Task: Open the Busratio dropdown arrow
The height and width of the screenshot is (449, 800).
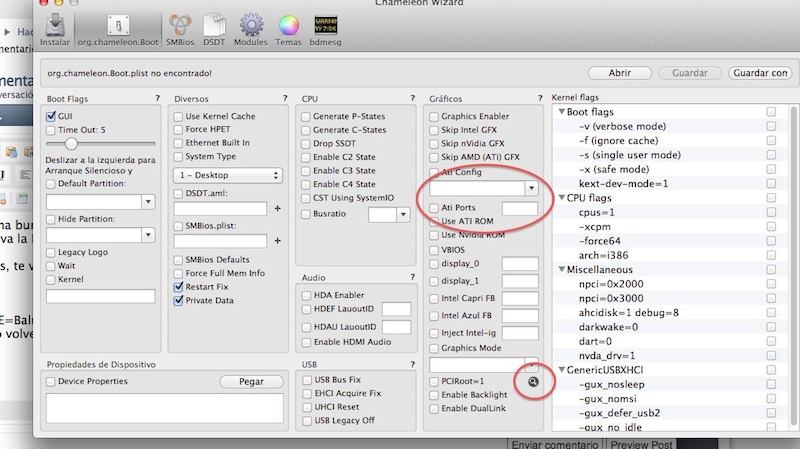Action: 403,214
